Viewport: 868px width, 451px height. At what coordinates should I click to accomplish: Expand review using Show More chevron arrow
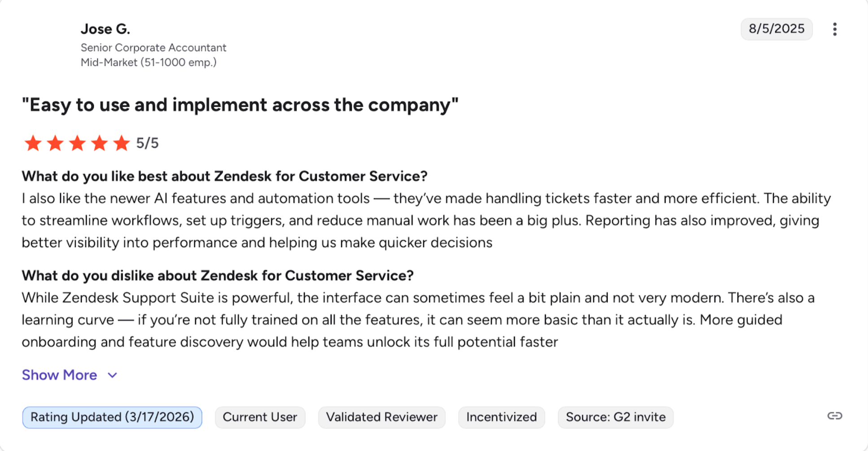[x=113, y=375]
